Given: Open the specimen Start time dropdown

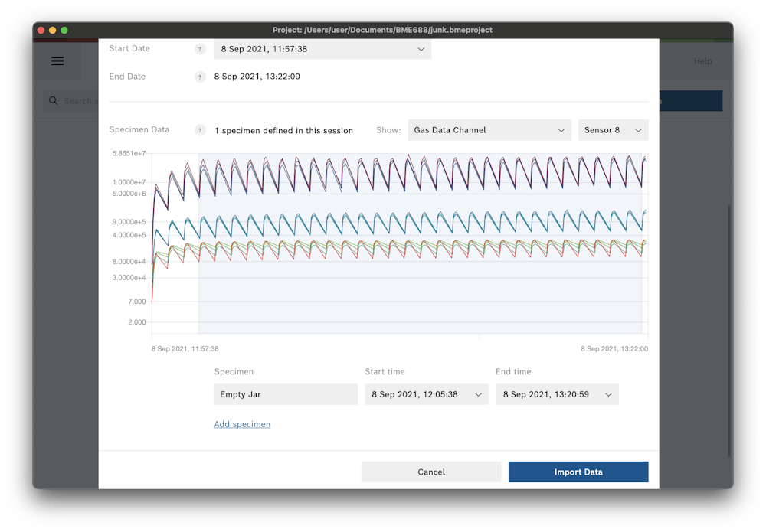Looking at the screenshot, I should 426,394.
